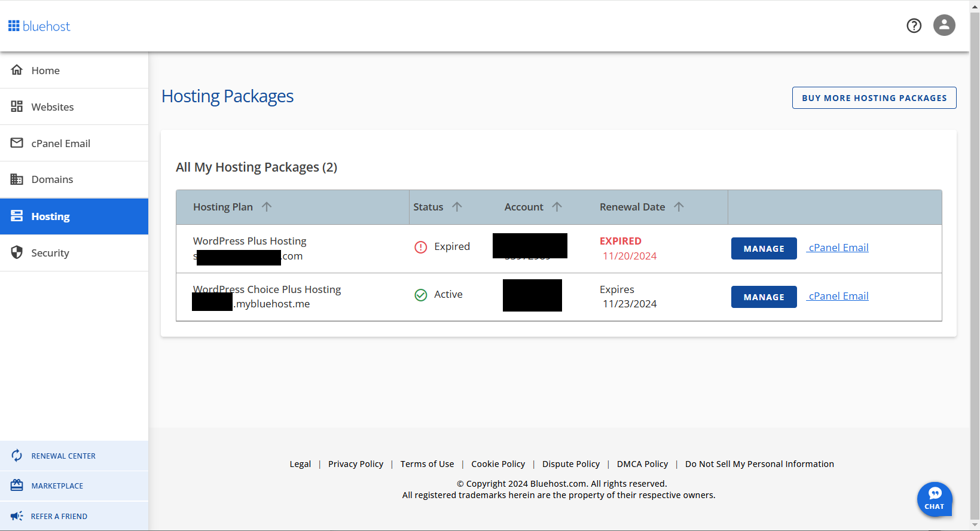The height and width of the screenshot is (531, 980).
Task: Click Buy More Hosting Packages button
Action: click(874, 98)
